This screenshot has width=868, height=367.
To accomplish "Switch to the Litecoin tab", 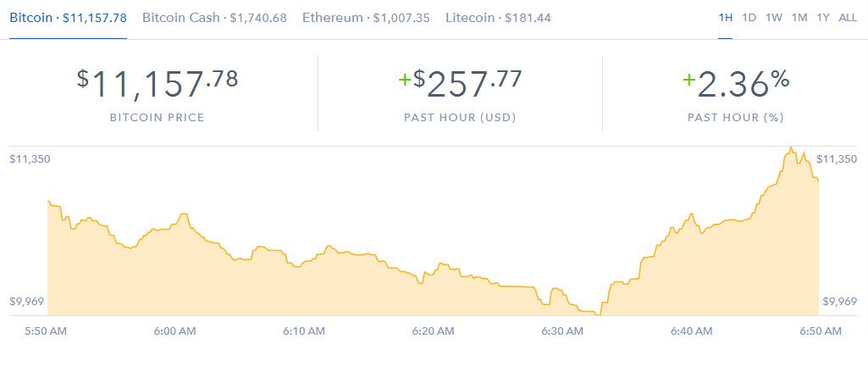I will (498, 17).
